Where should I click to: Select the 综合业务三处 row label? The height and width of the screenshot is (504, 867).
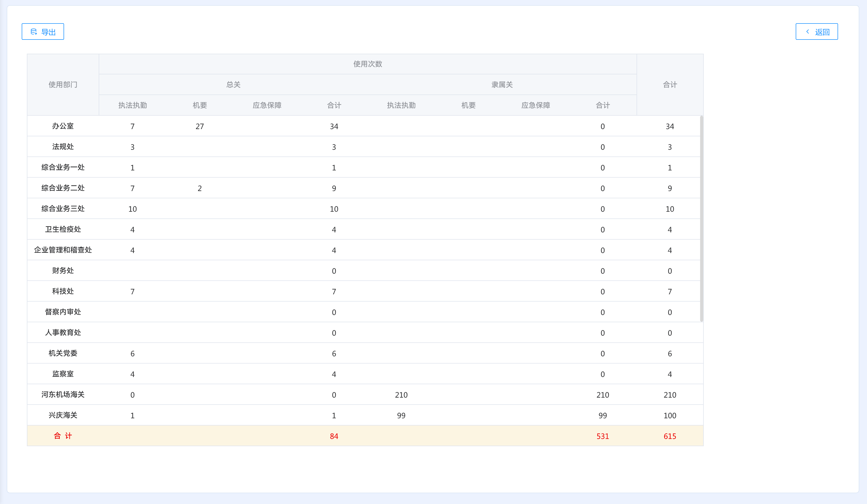[63, 209]
